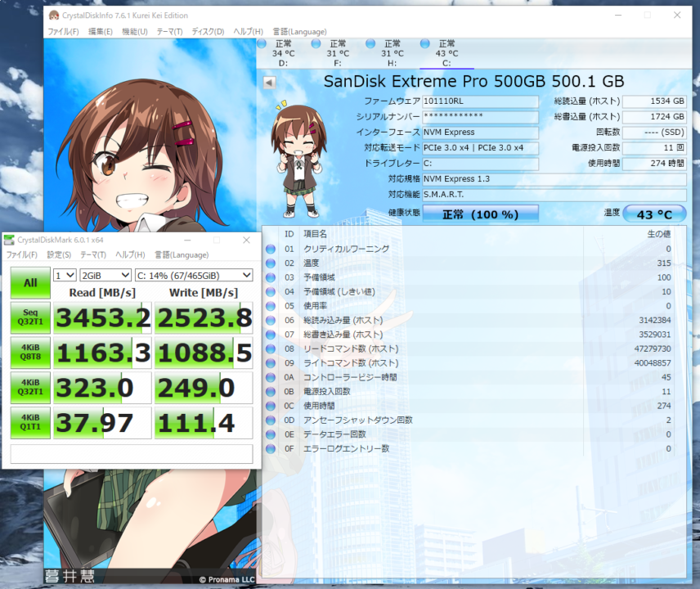The height and width of the screenshot is (589, 700).
Task: Select the F: drive status icon
Action: tap(316, 43)
